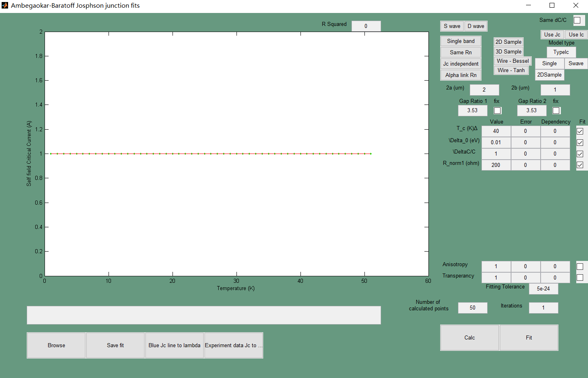Choose the Single band option
This screenshot has height=378, width=588.
point(461,41)
